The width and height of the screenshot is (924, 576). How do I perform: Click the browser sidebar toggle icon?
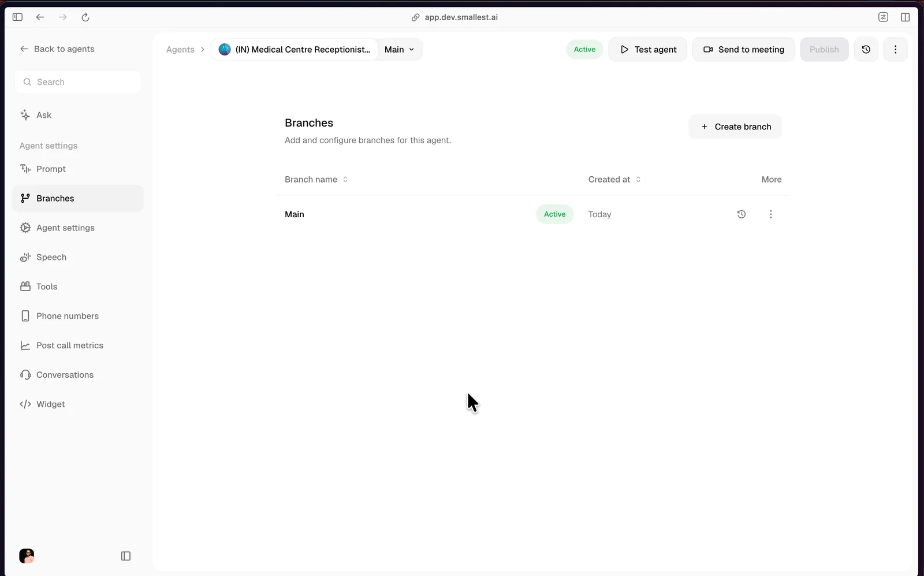point(17,17)
